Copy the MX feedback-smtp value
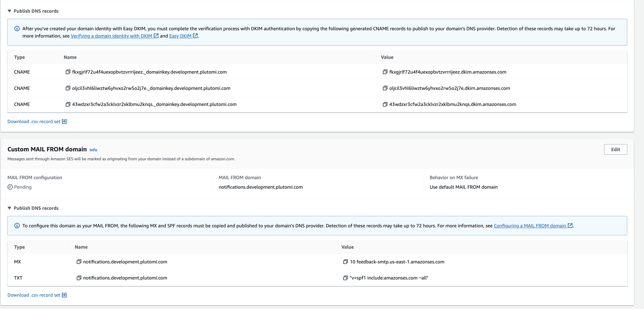The height and width of the screenshot is (309, 644). (345, 262)
